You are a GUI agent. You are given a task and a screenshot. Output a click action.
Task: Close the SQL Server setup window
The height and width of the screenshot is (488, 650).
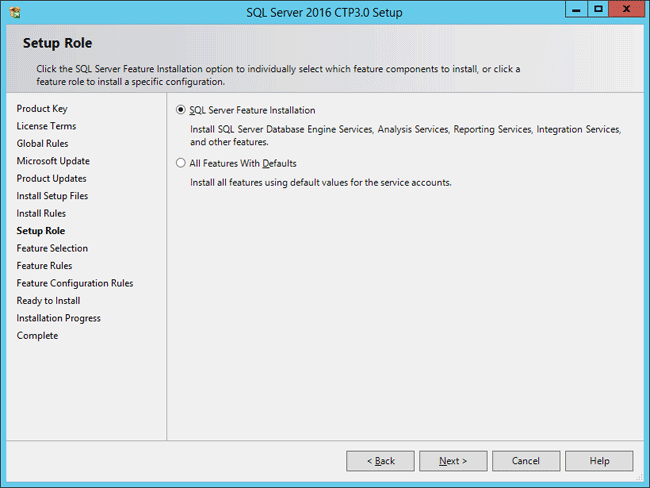[626, 9]
